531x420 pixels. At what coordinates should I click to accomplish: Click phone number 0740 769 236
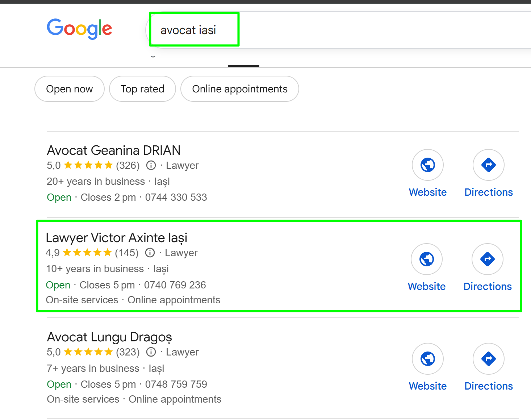(x=175, y=285)
